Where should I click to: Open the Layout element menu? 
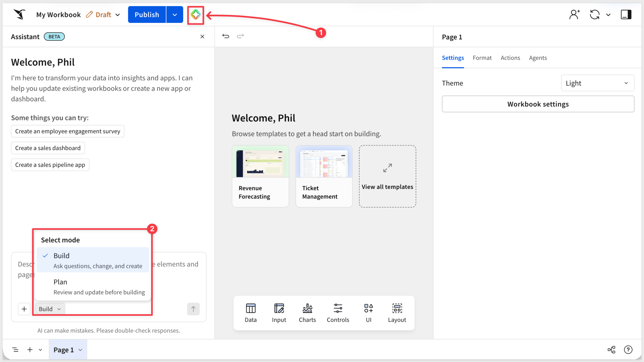pos(397,313)
